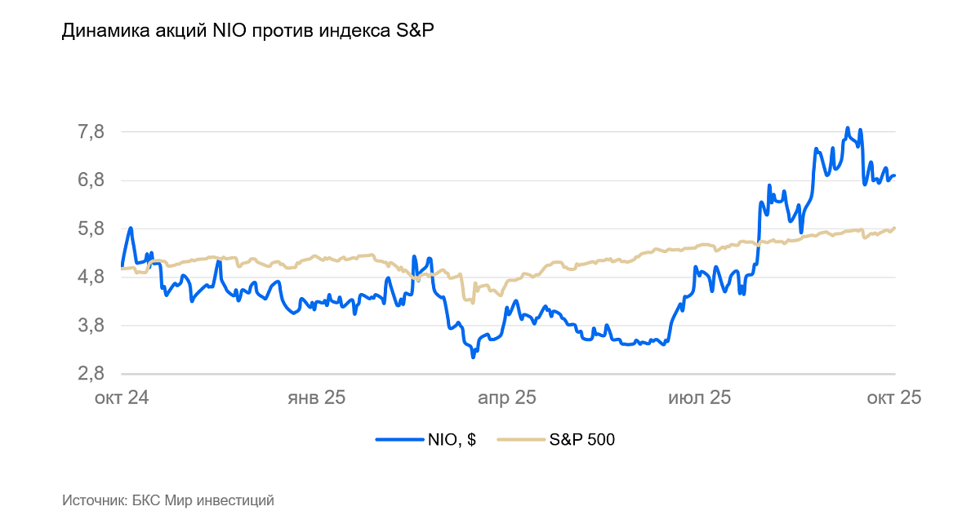
Task: Click the "янв 25" x-axis label
Action: click(316, 397)
